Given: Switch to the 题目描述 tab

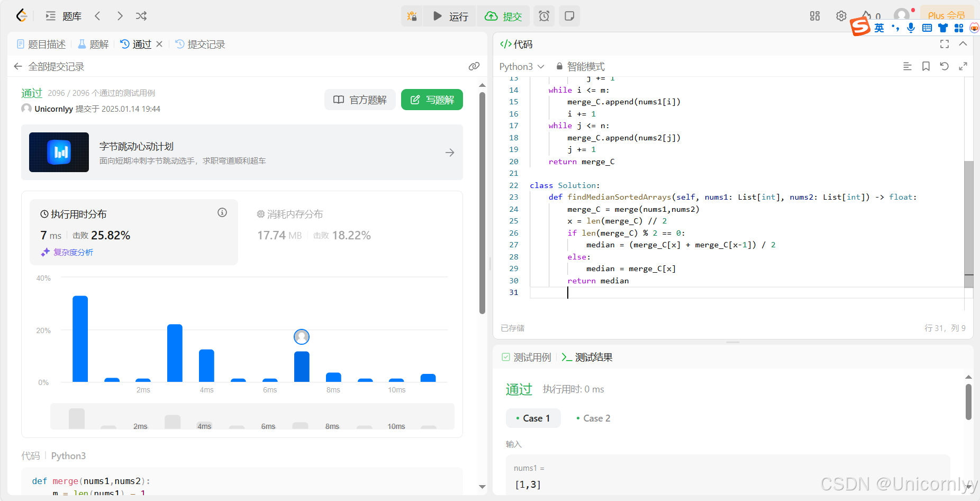Looking at the screenshot, I should click(41, 44).
